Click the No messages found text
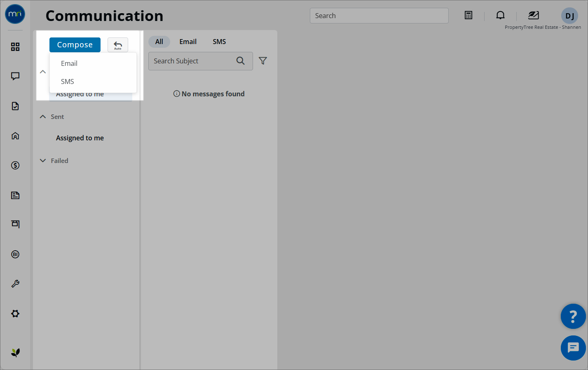This screenshot has width=588, height=370. 213,94
